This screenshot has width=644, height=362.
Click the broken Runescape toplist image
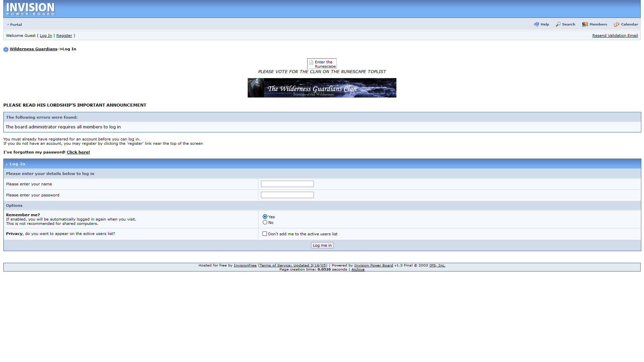[322, 63]
